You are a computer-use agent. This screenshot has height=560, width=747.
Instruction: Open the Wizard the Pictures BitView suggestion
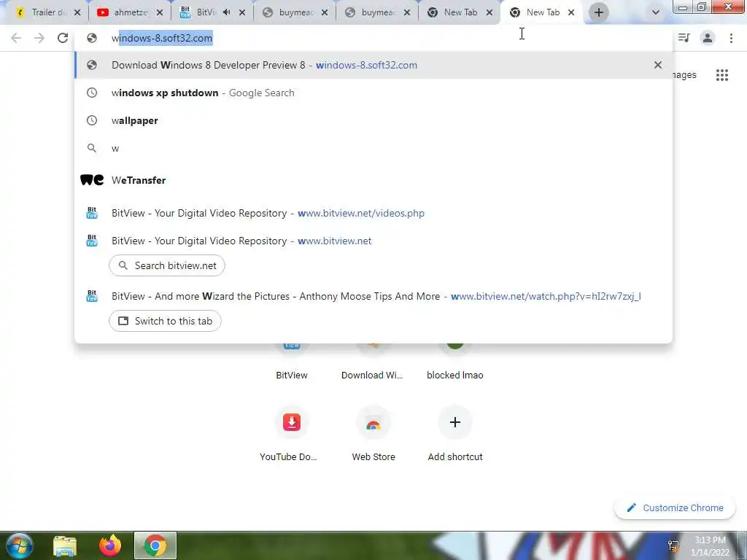373,296
